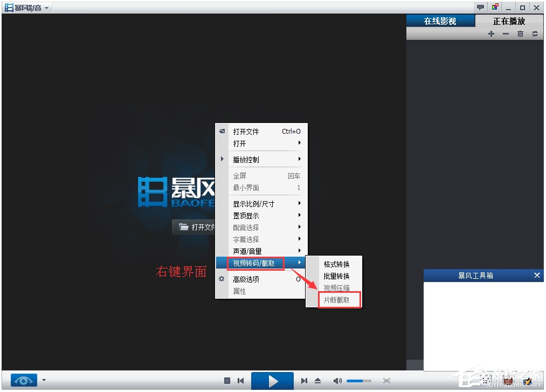Open the 暴风影音 main menu in title bar
Screen dimensions: 546x392
pyautogui.click(x=27, y=8)
